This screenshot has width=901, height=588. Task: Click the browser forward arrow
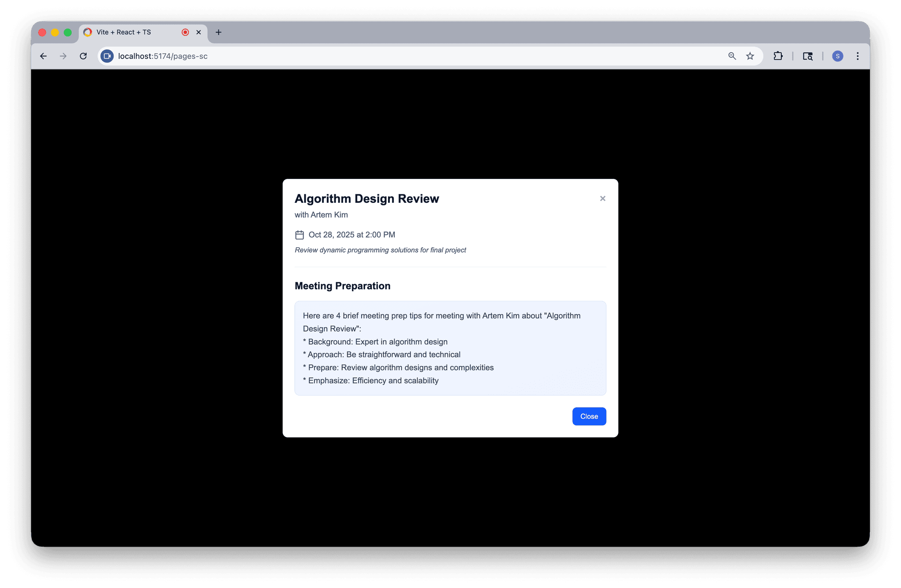[x=63, y=56]
